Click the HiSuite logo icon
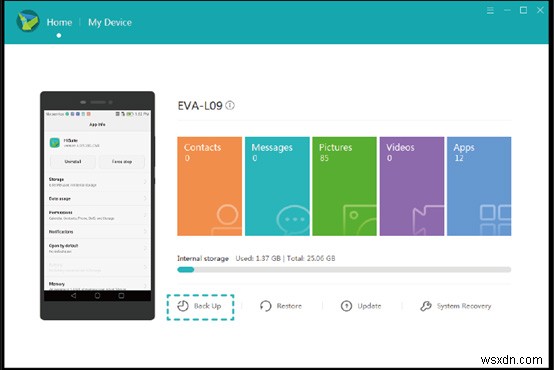Image resolution: width=554 pixels, height=370 pixels. tap(28, 21)
